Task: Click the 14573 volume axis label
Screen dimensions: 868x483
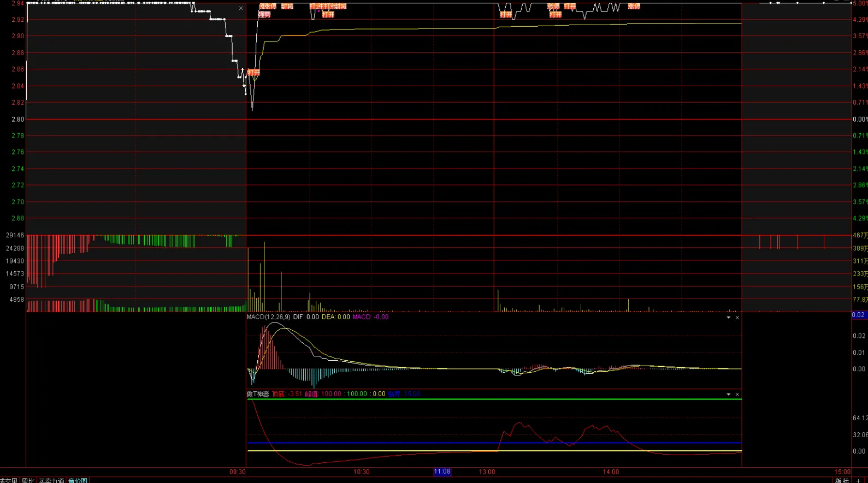Action: [15, 273]
